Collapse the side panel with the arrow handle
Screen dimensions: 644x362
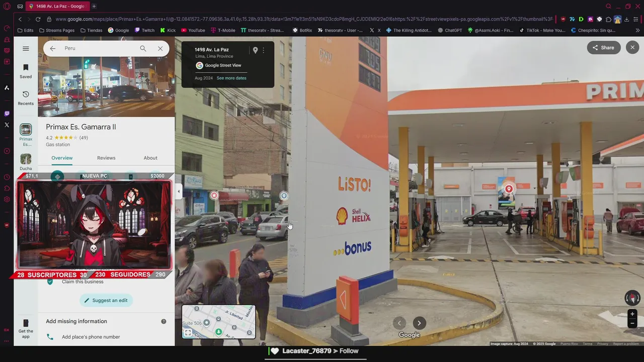point(179,192)
